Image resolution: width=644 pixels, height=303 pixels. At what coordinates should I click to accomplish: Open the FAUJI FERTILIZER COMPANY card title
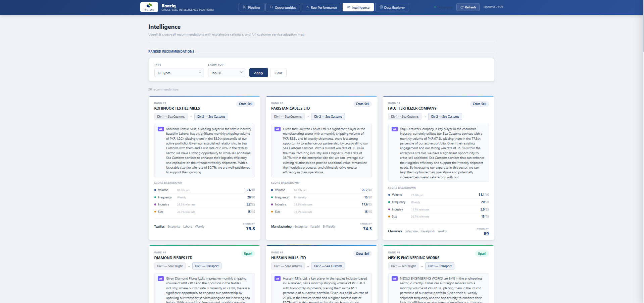click(x=412, y=108)
